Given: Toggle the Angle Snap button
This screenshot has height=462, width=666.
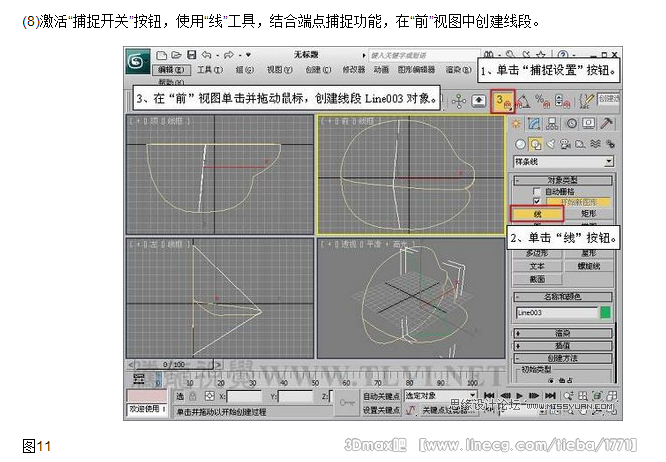Looking at the screenshot, I should tap(523, 101).
